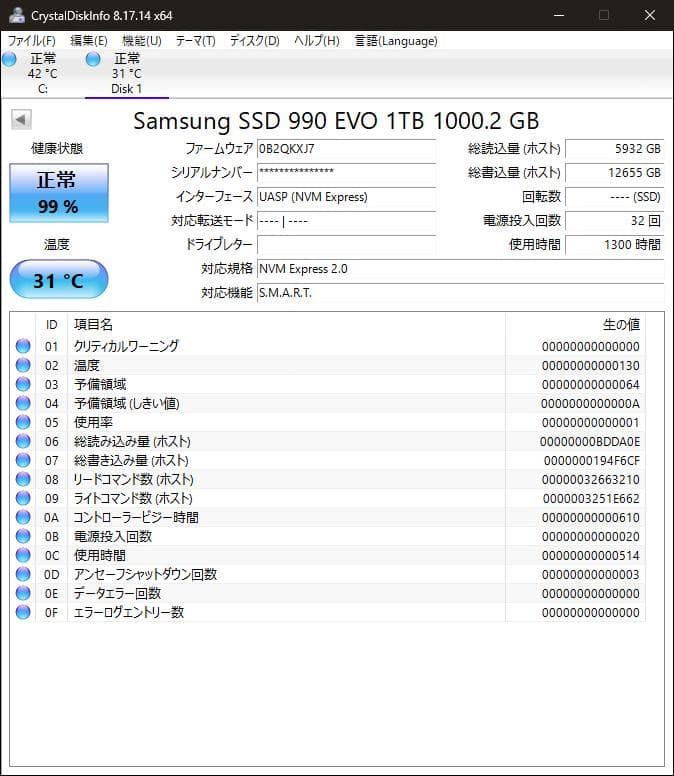Click the CrystalDiskInfo app icon in title bar
This screenshot has height=776, width=674.
tap(16, 15)
